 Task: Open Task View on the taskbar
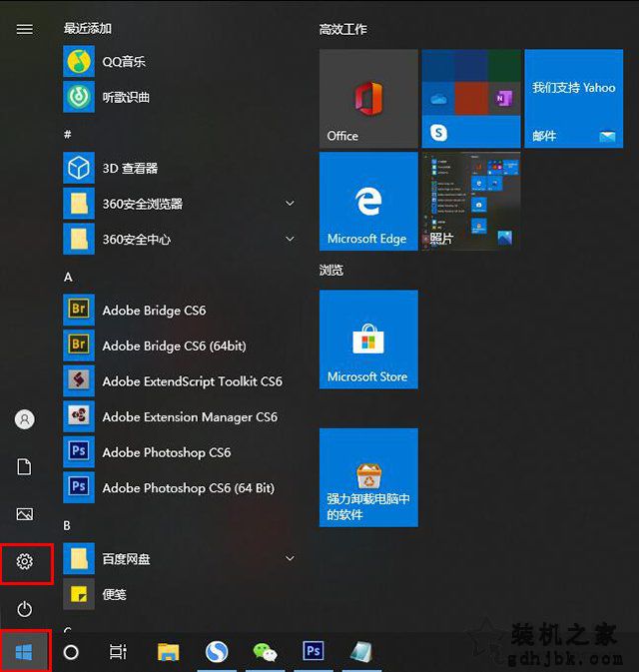[x=118, y=652]
